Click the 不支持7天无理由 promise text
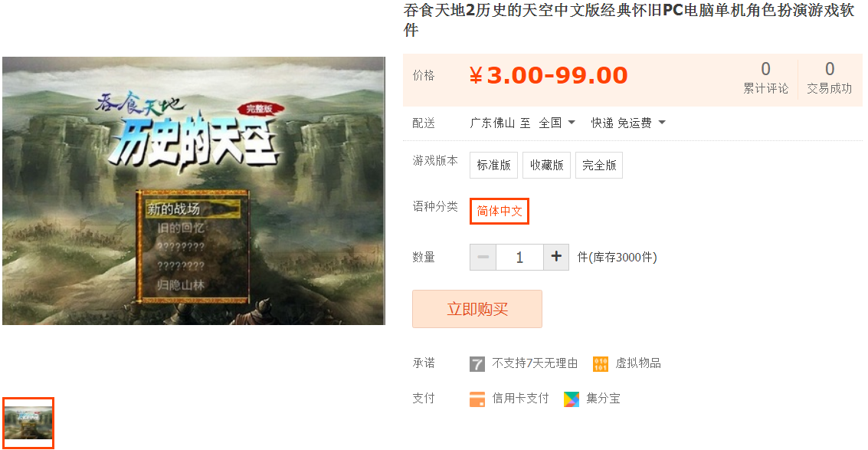The height and width of the screenshot is (450, 868). [x=535, y=363]
